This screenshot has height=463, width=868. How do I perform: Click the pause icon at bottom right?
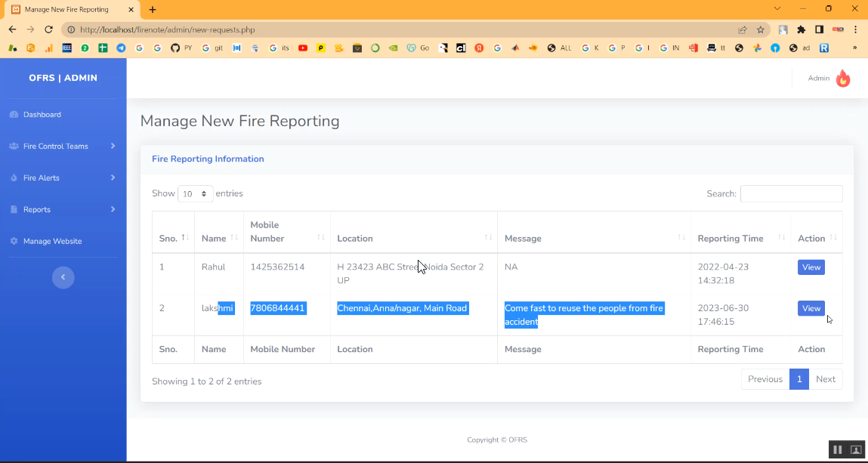click(x=837, y=449)
